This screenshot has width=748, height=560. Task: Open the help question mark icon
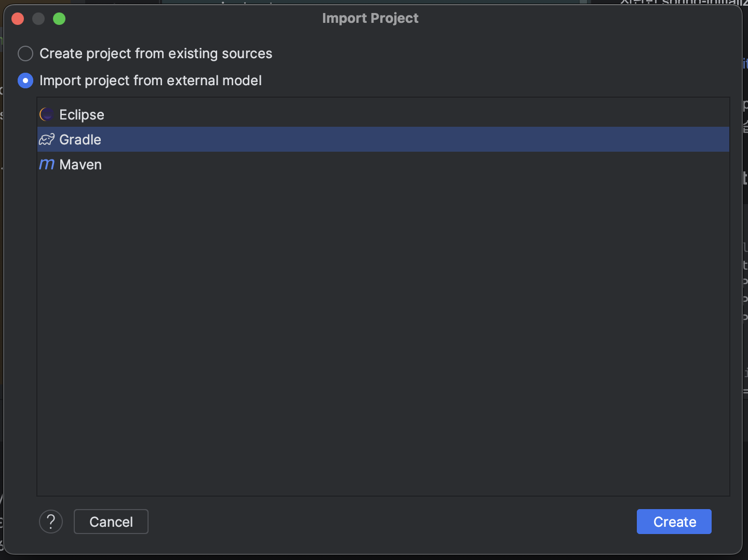tap(51, 522)
